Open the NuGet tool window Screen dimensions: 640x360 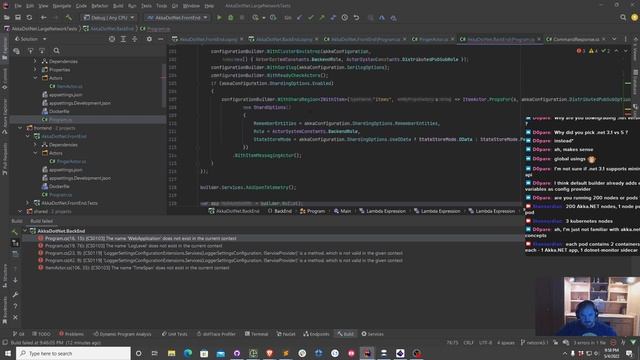click(x=286, y=334)
